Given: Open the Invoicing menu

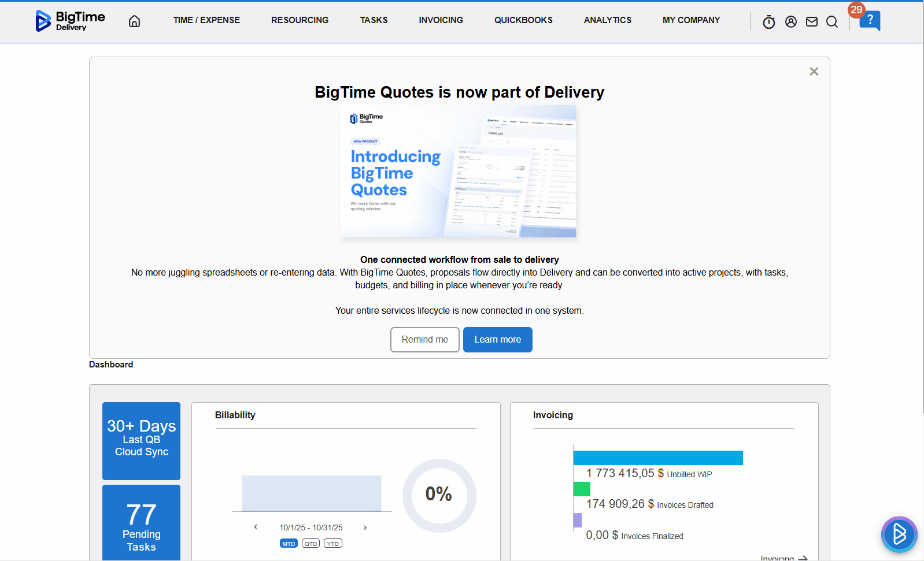Looking at the screenshot, I should [x=441, y=20].
